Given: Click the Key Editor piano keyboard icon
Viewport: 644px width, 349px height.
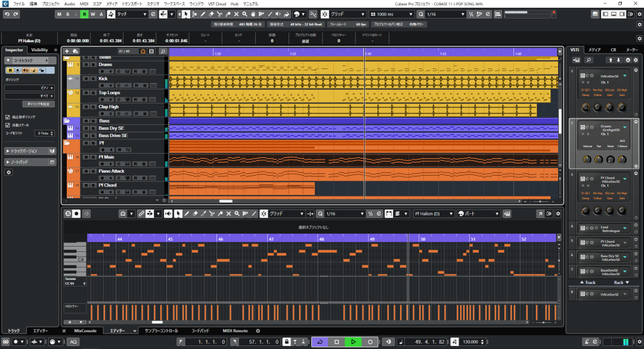Looking at the screenshot, I should point(507,214).
